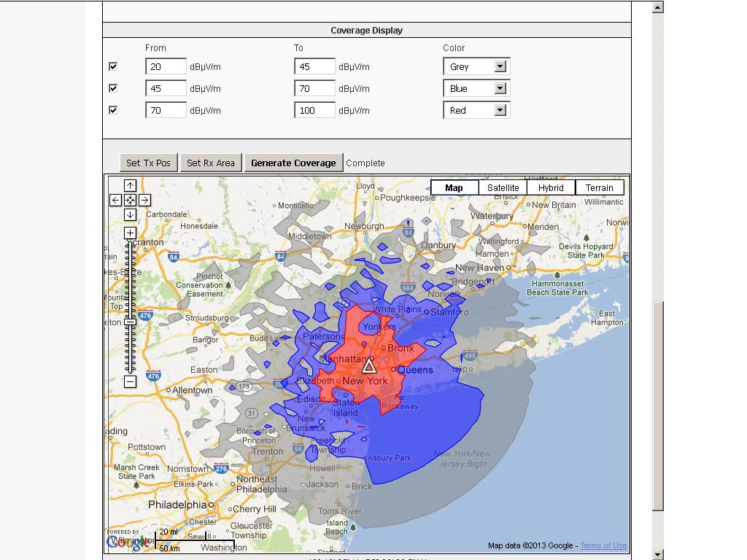Click the map zoom slider handle
747x560 pixels.
tap(130, 322)
